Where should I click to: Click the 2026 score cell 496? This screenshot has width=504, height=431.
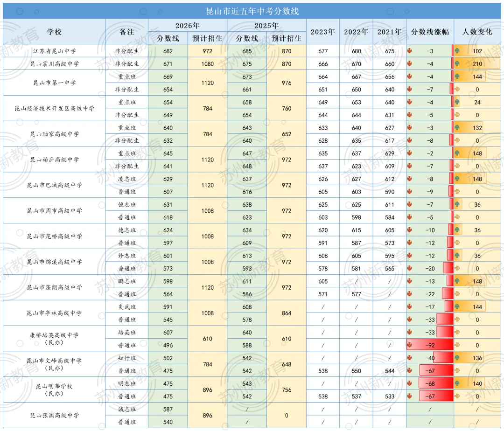pos(168,345)
